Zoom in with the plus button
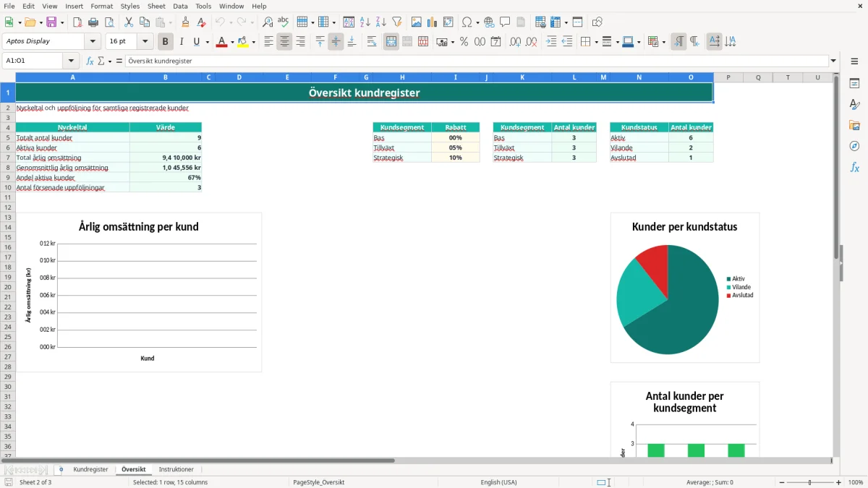Viewport: 868px width, 488px height. coord(839,482)
